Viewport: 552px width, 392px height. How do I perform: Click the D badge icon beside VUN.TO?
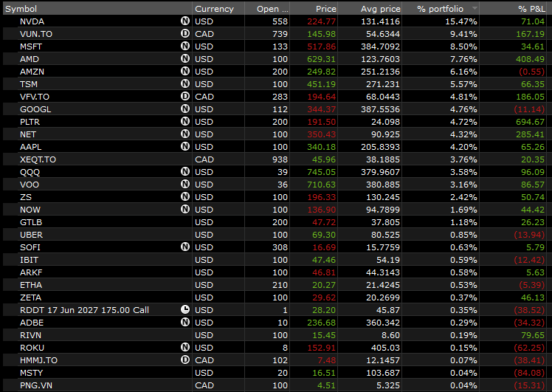coord(185,34)
